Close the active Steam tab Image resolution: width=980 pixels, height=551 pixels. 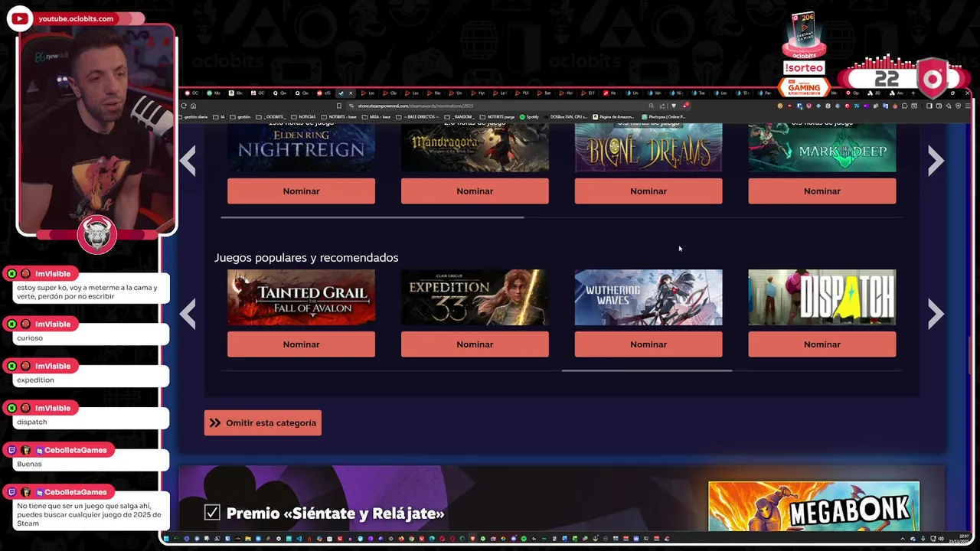click(x=351, y=93)
